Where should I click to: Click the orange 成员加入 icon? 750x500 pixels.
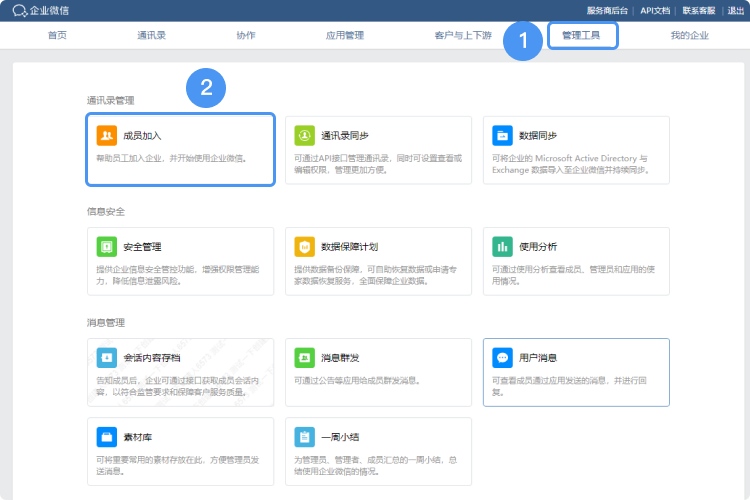coord(107,135)
